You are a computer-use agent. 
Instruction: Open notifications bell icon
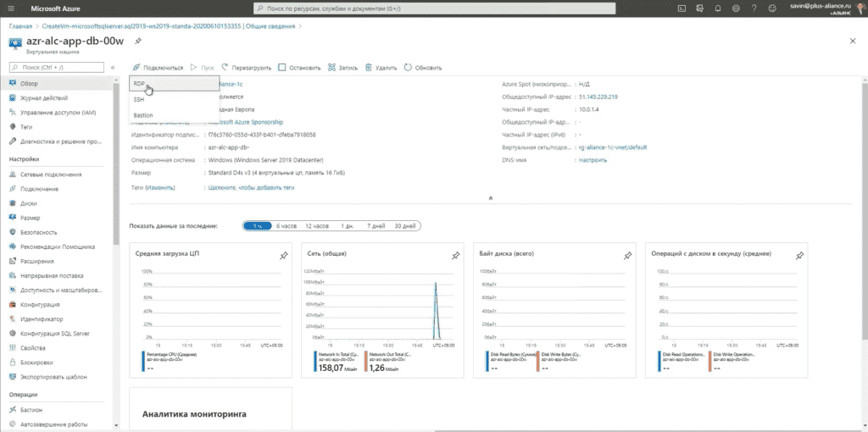point(718,8)
